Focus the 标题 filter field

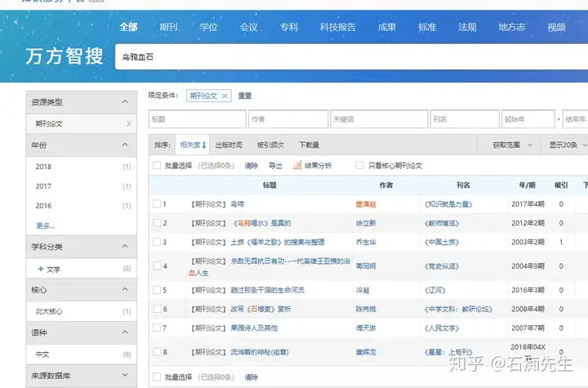pos(198,119)
